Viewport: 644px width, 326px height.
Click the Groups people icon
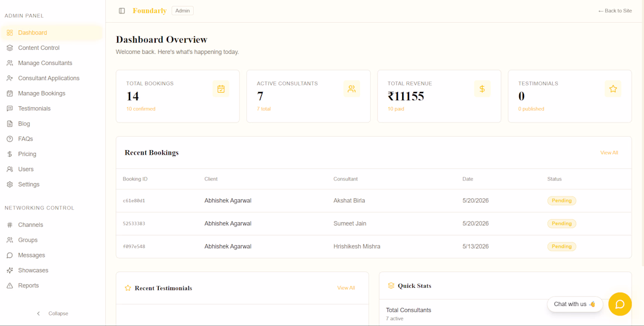coord(10,240)
